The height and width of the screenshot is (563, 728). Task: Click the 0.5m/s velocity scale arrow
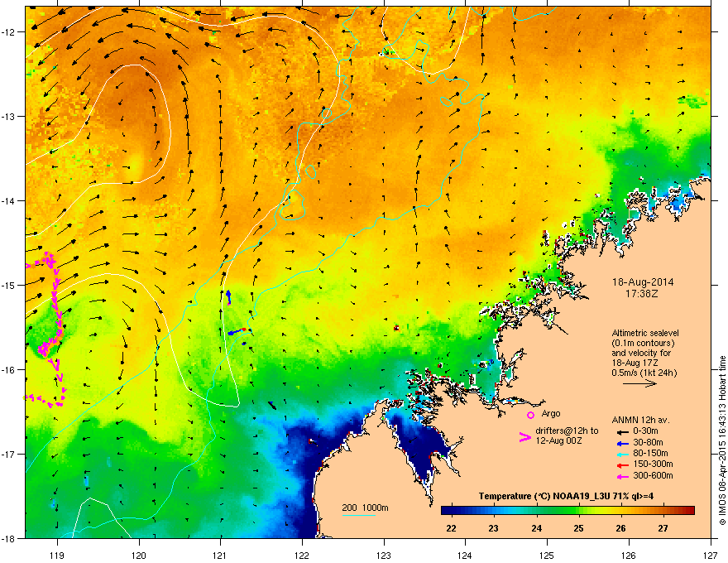coord(639,383)
